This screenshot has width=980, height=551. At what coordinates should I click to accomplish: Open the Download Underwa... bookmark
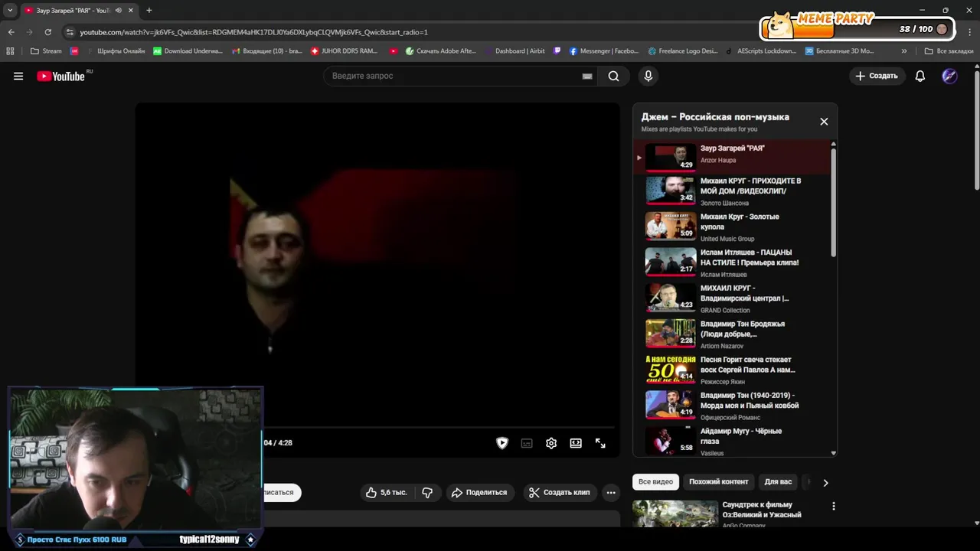188,51
